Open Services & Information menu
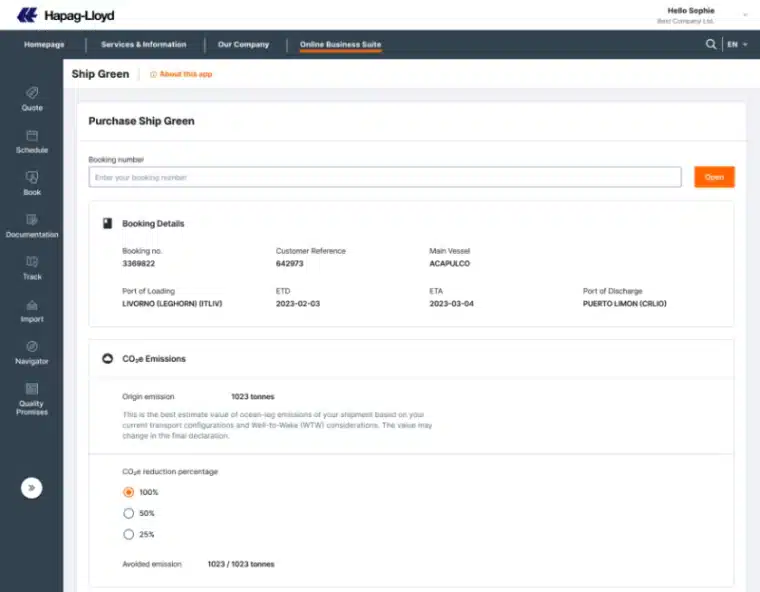 (x=143, y=44)
